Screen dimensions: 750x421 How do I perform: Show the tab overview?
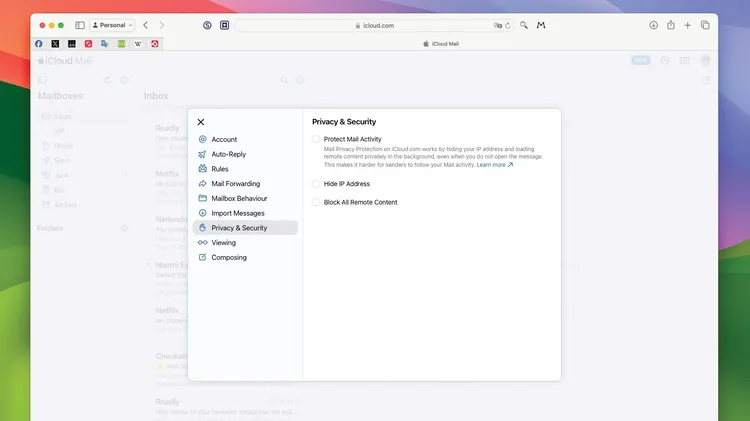705,25
